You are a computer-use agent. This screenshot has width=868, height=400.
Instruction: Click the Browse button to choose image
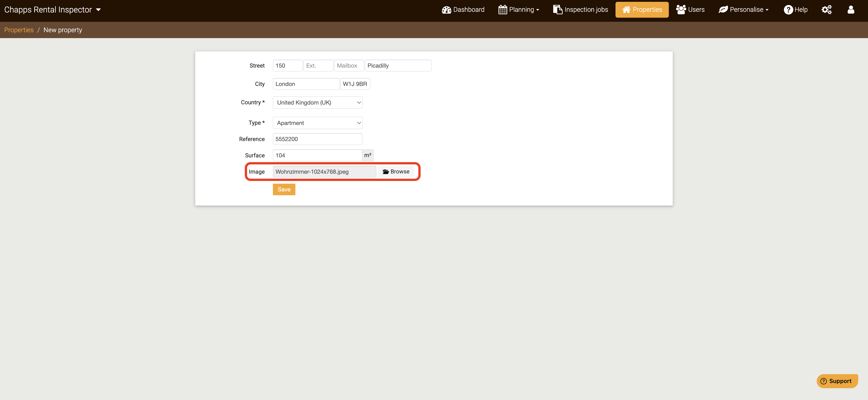click(396, 172)
